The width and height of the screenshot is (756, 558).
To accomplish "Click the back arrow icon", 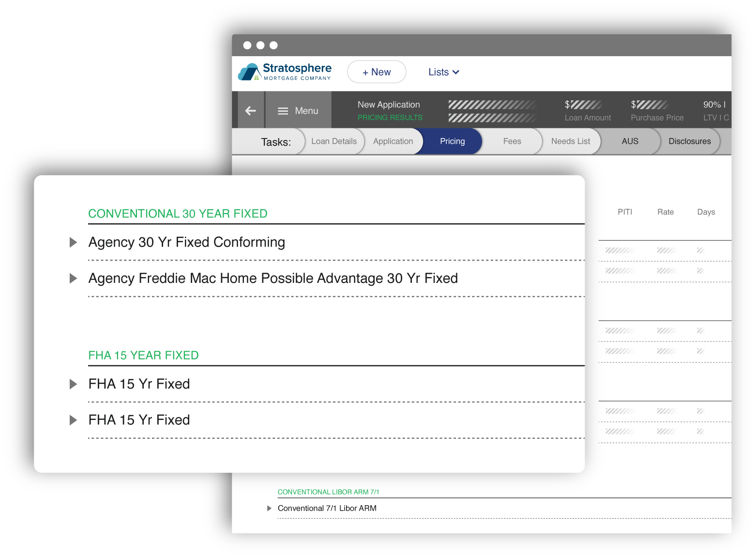I will coord(250,110).
